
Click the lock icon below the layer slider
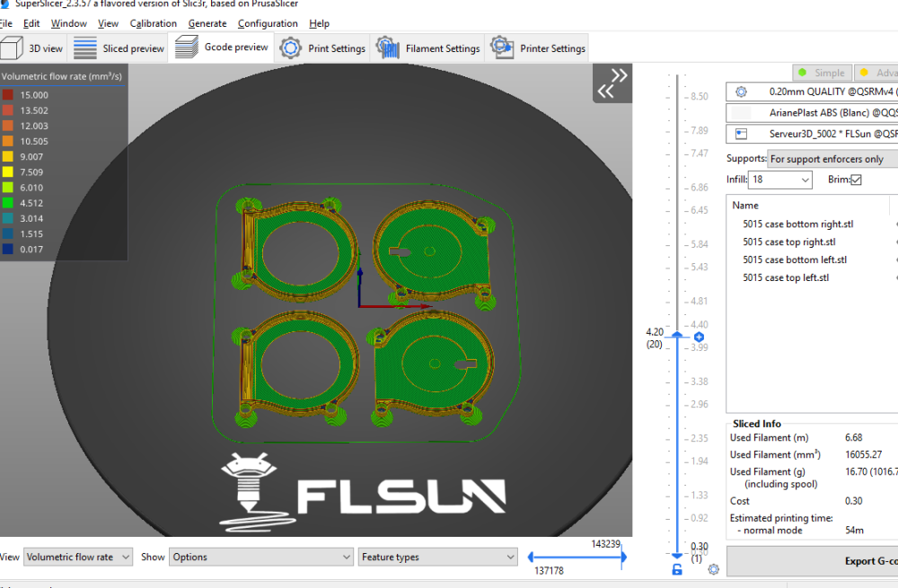click(677, 570)
